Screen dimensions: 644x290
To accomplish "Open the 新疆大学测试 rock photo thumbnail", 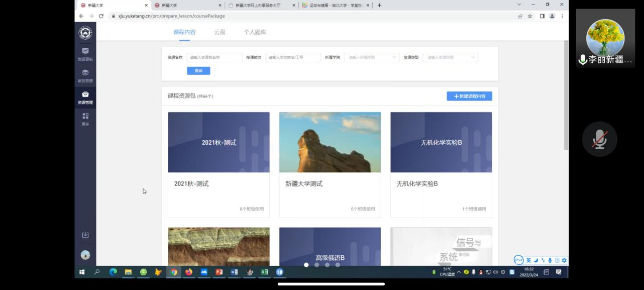I will 330,142.
